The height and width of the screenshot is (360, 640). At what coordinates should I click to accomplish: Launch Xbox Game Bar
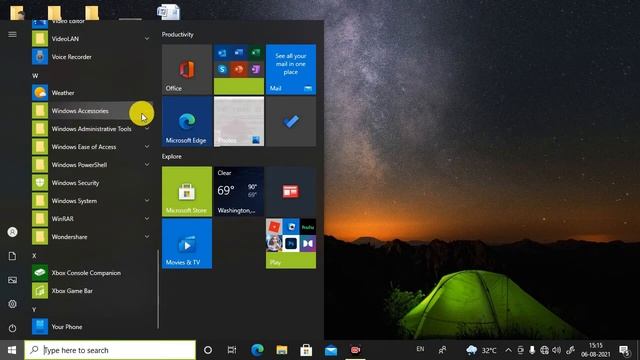(92, 291)
